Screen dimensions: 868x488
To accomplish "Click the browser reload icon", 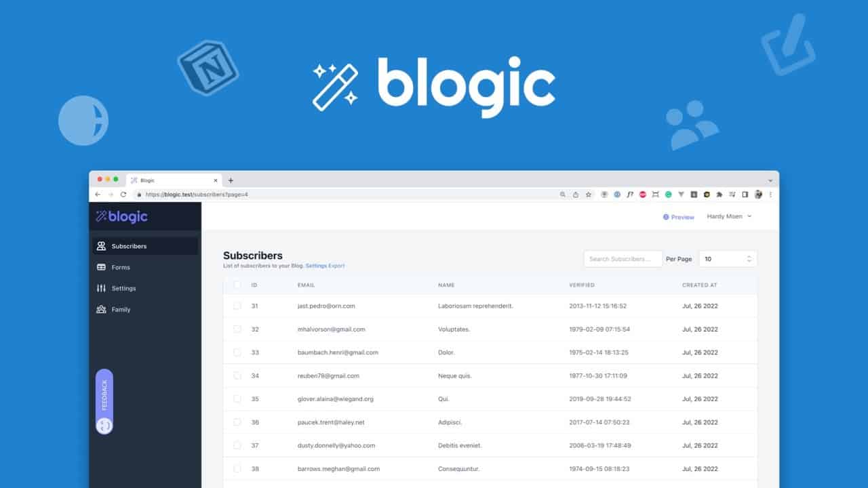I will (x=124, y=195).
